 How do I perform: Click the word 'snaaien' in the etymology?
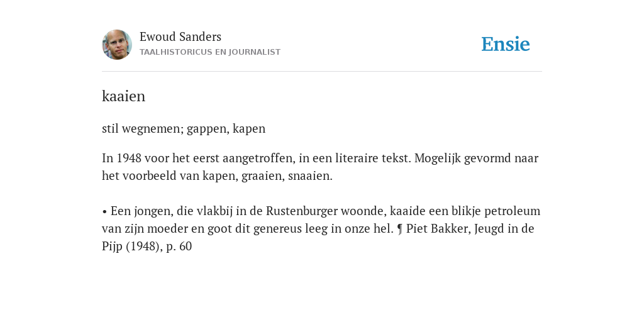point(310,176)
